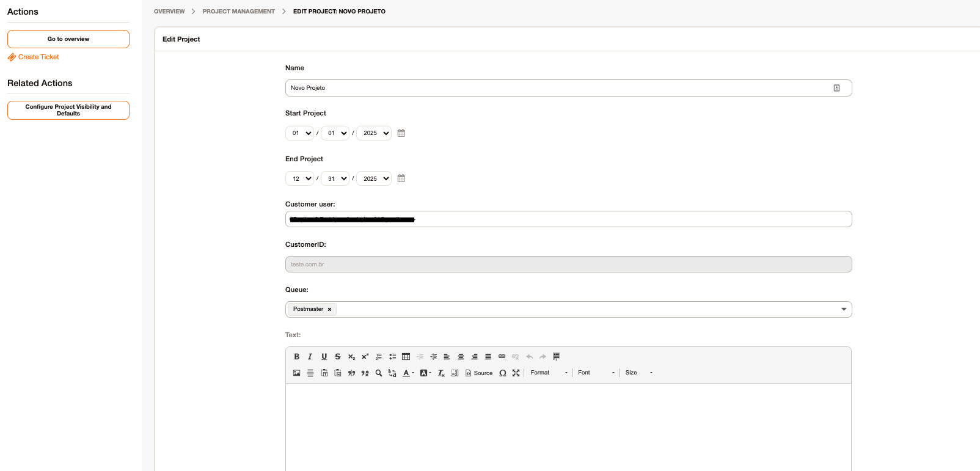Open Find search magnifier in editor
Viewport: 980px width, 471px height.
[x=379, y=373]
